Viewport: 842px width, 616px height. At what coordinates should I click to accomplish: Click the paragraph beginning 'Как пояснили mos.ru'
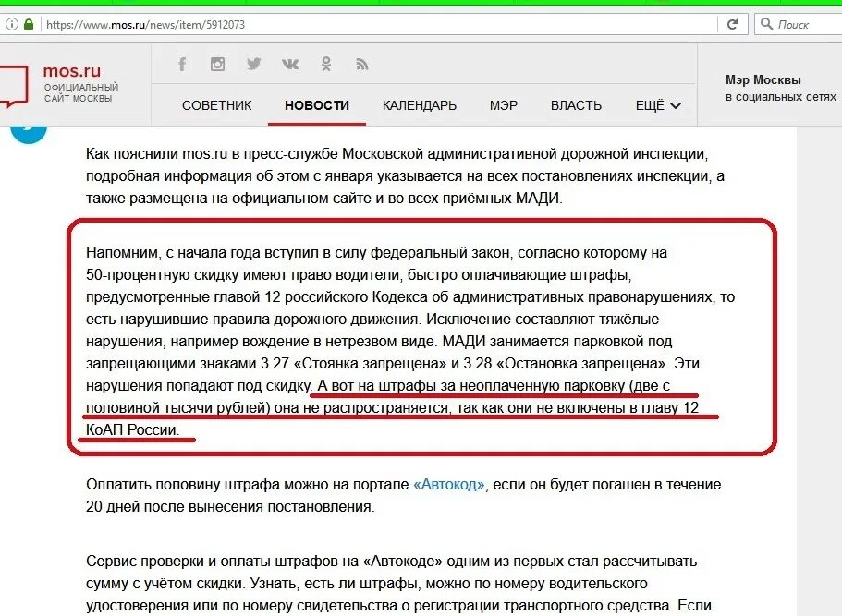[x=405, y=176]
